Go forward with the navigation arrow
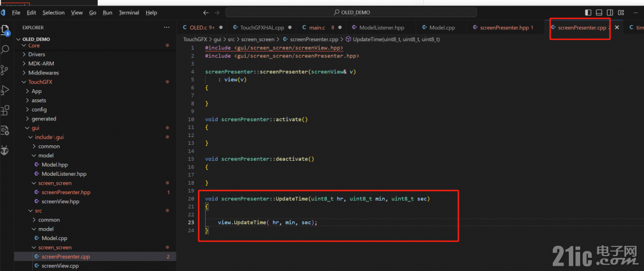Image resolution: width=644 pixels, height=271 pixels. (216, 13)
